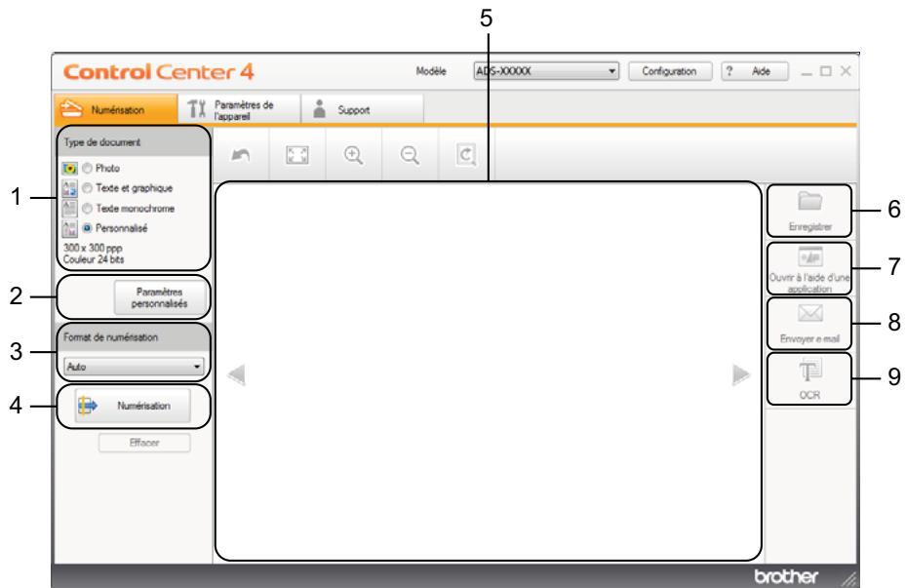The width and height of the screenshot is (906, 588).
Task: Click the undo arrow toolbar icon
Action: click(x=240, y=155)
